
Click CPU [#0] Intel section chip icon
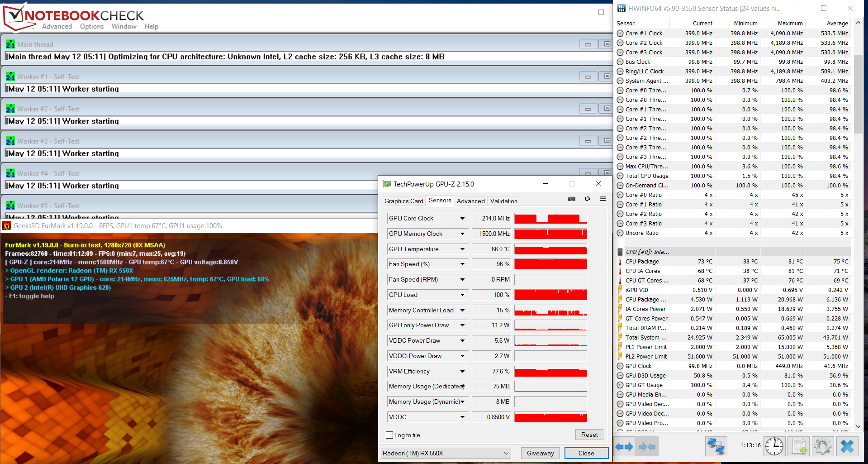pos(620,252)
